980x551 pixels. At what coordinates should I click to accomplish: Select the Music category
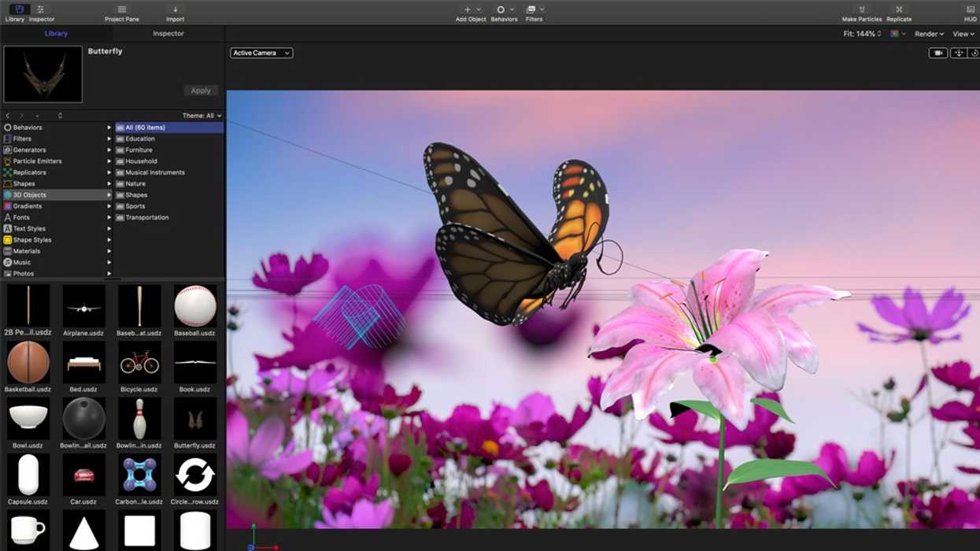57,262
